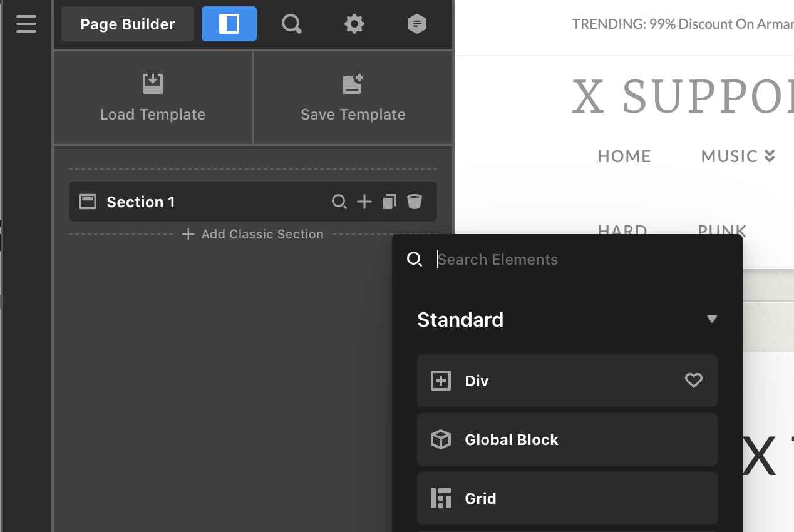Open the HOME navigation menu item

coord(624,156)
